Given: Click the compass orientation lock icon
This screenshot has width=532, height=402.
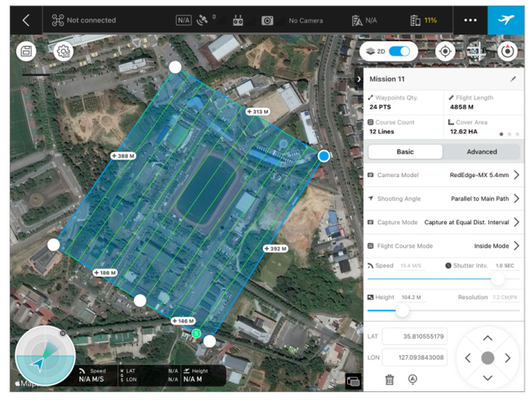Looking at the screenshot, I should pyautogui.click(x=507, y=51).
